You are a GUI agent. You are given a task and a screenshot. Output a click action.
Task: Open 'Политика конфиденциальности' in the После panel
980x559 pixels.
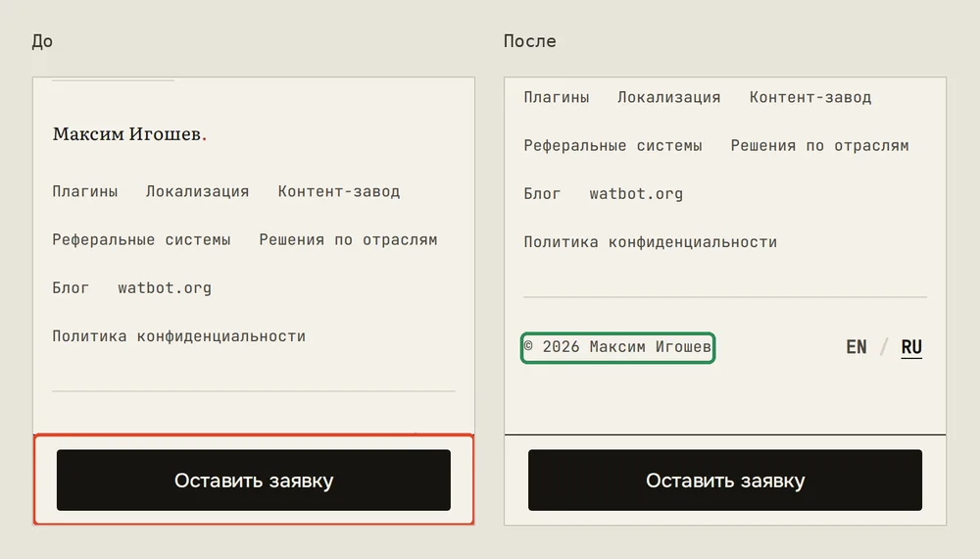(651, 242)
